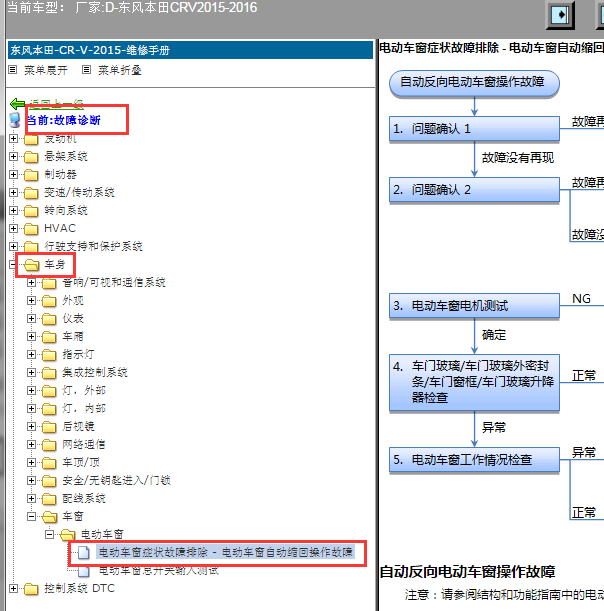Expand the 发动机 tree node
This screenshot has height=611, width=604.
[x=13, y=138]
